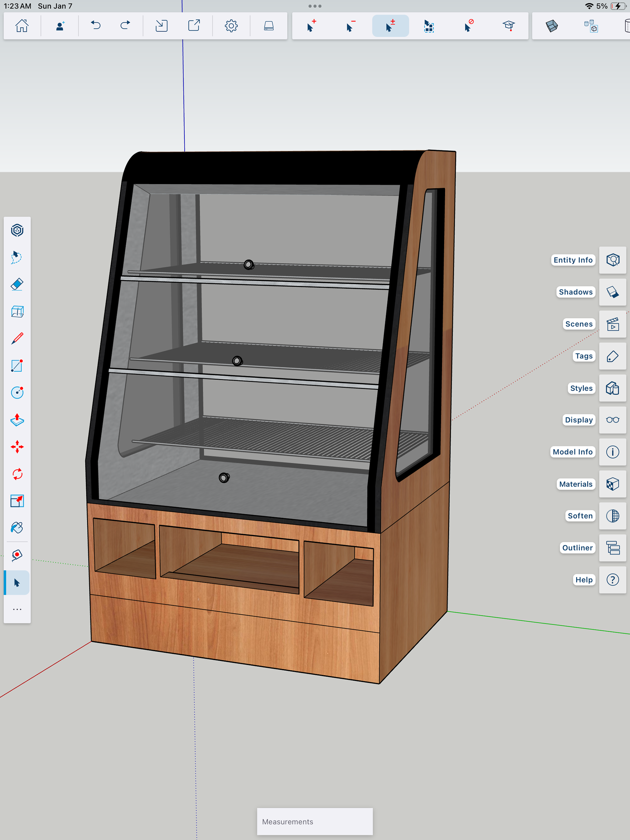Select the Pencil line tool
Image resolution: width=630 pixels, height=840 pixels.
pyautogui.click(x=17, y=338)
